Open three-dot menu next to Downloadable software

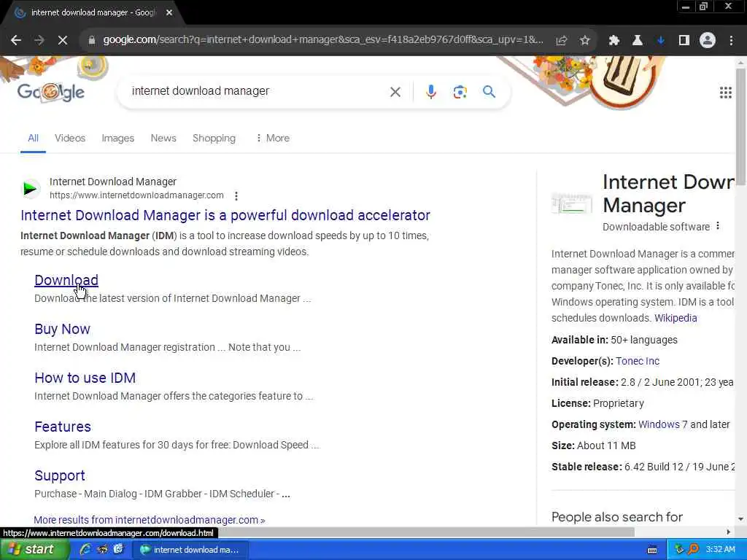click(718, 226)
